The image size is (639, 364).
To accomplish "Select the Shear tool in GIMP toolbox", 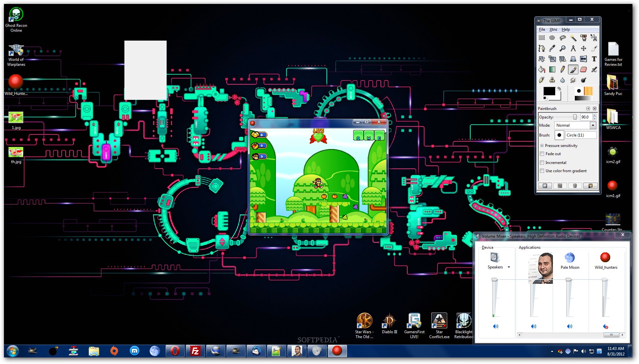I will tap(563, 59).
